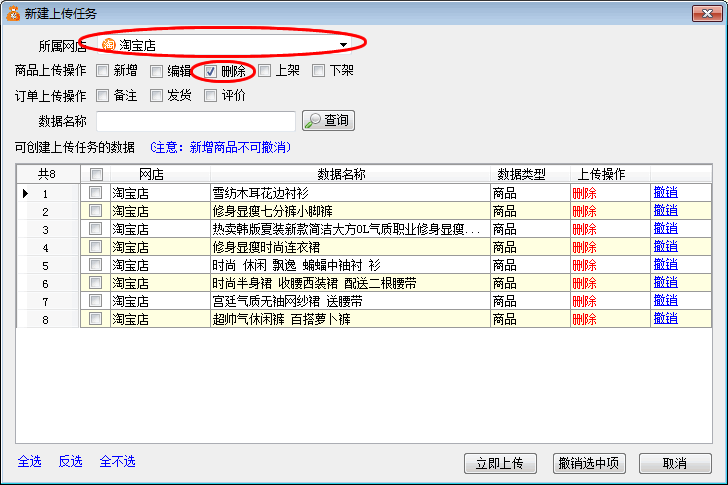Click 撤销 link for 雪纺木耳花边衬衫
728x485 pixels.
tap(665, 192)
